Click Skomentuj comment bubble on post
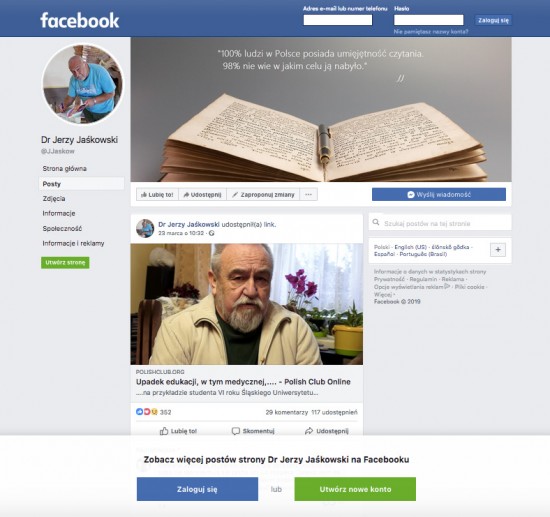Image resolution: width=550 pixels, height=517 pixels. pos(253,431)
